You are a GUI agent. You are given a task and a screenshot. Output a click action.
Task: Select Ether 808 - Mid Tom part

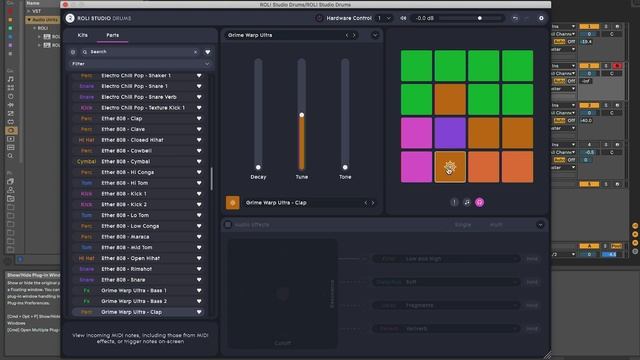click(139, 247)
